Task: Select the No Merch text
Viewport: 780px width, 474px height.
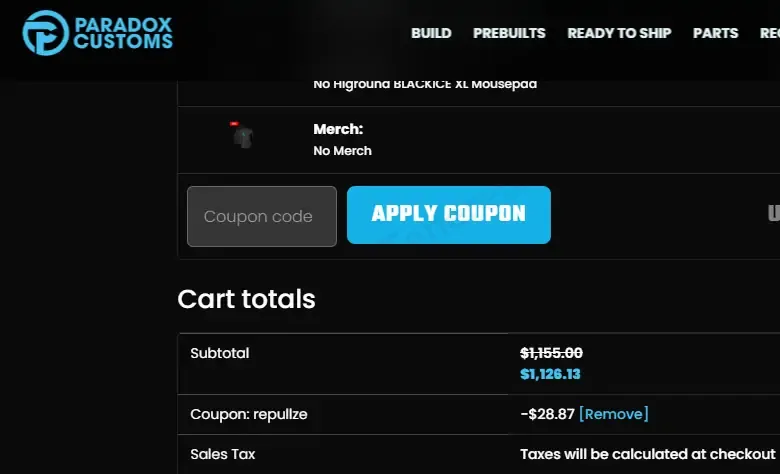Action: click(x=342, y=151)
